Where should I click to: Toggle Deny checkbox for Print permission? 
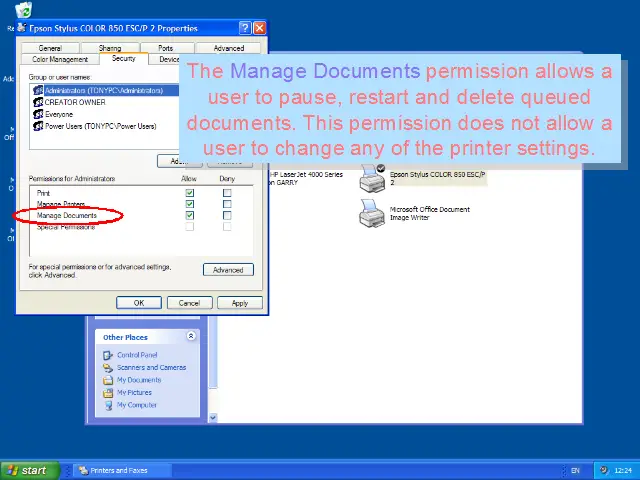coord(227,193)
